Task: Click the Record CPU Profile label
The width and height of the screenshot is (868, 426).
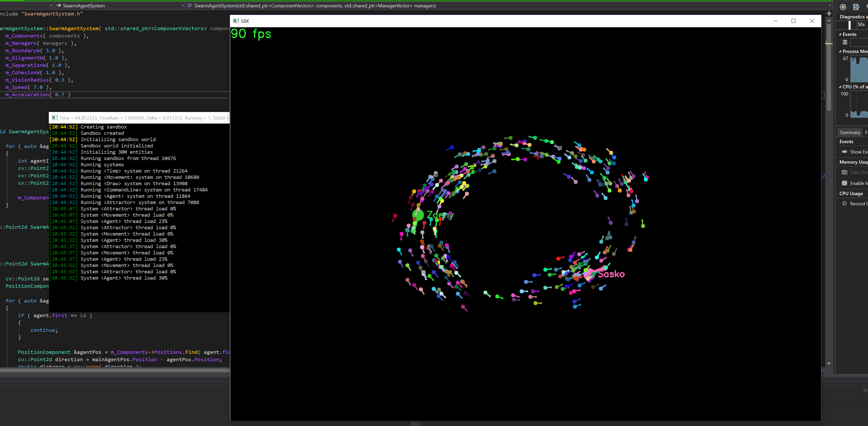Action: click(859, 204)
